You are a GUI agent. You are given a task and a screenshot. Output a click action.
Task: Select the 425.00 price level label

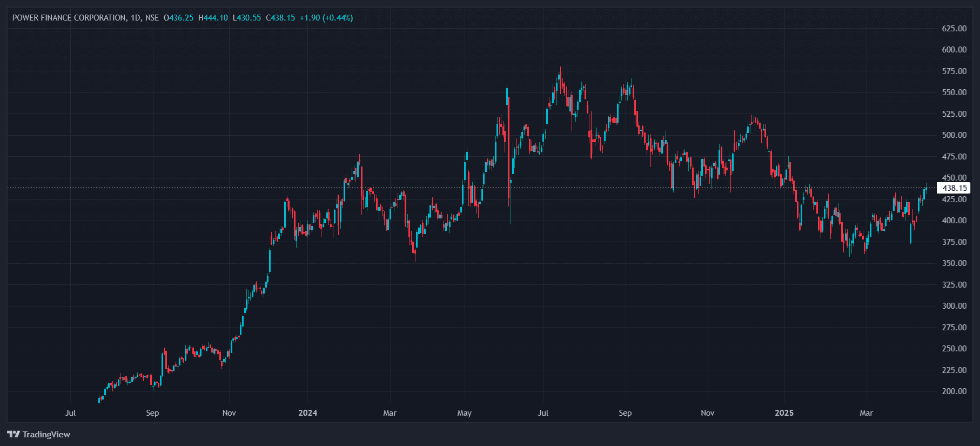pos(954,199)
